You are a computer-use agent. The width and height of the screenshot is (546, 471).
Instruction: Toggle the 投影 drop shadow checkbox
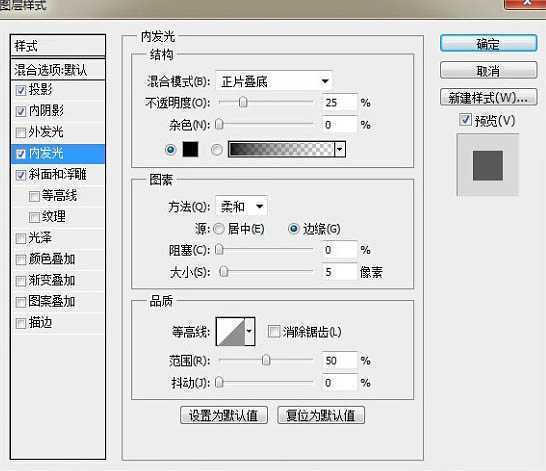21,91
